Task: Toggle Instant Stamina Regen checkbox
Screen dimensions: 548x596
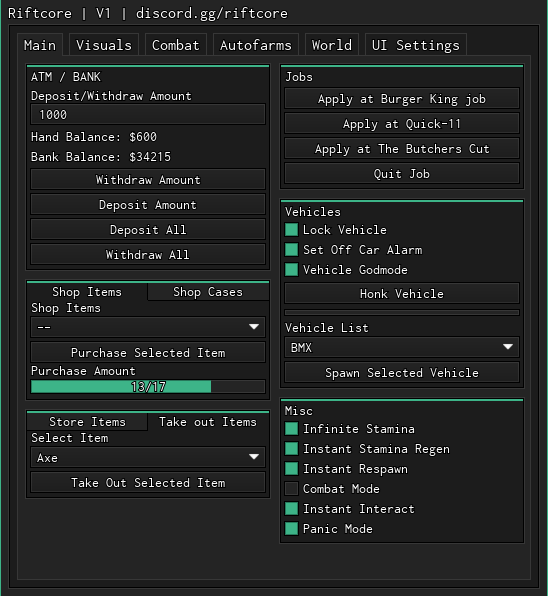Action: pyautogui.click(x=291, y=449)
